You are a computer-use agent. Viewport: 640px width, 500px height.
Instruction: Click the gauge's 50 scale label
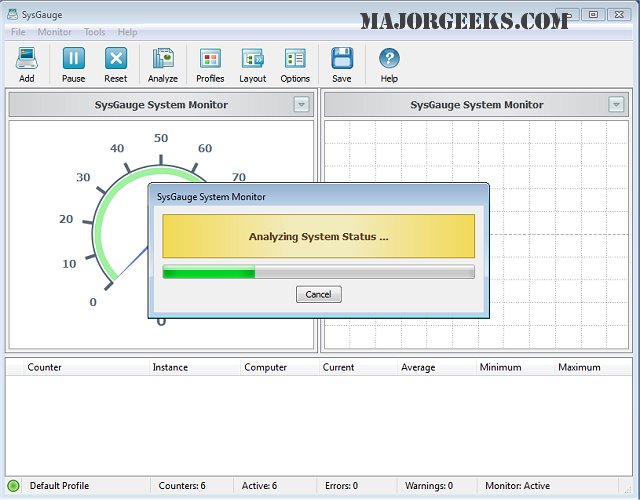[x=161, y=138]
